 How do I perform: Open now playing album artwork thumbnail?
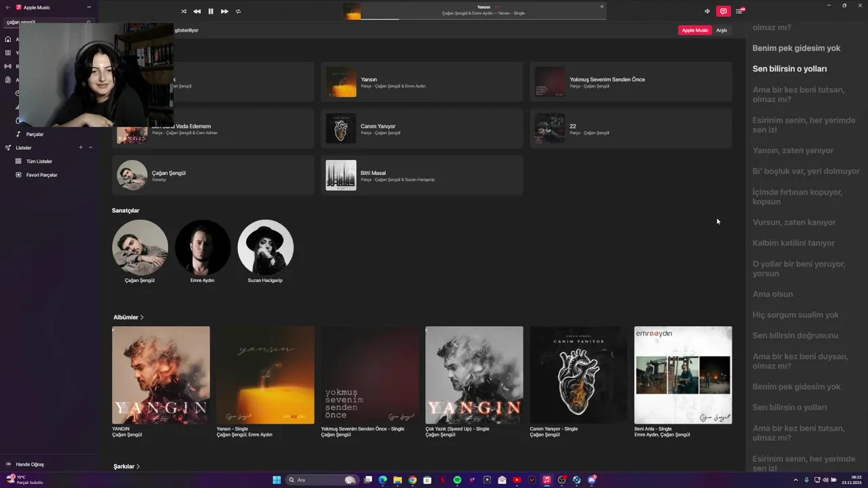point(352,12)
